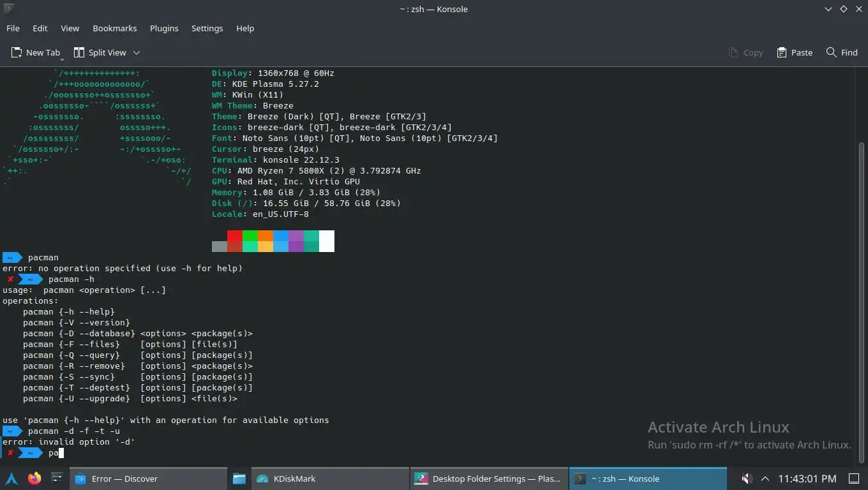868x490 pixels.
Task: Click the 'pacman {-V --version}' line
Action: click(x=77, y=322)
